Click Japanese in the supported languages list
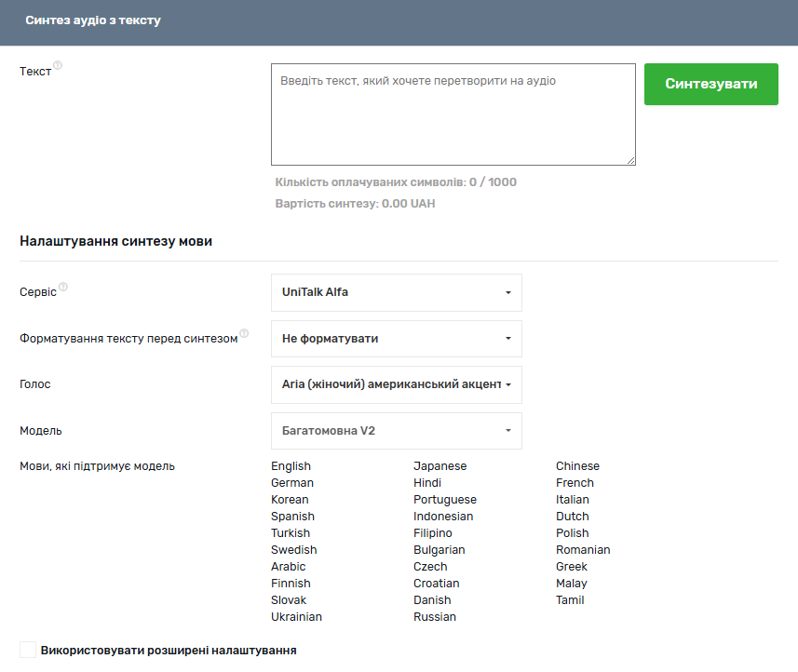Image resolution: width=798 pixels, height=672 pixels. tap(440, 466)
